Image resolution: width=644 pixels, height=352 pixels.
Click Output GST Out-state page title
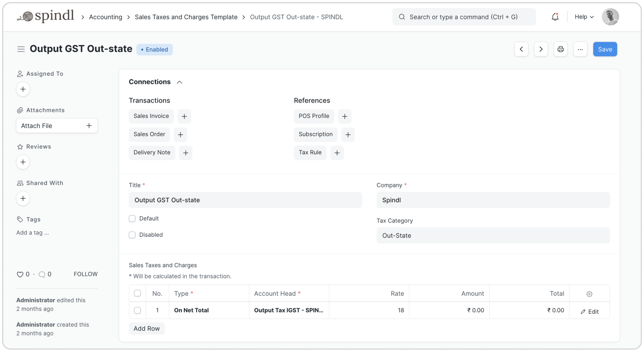coord(81,49)
